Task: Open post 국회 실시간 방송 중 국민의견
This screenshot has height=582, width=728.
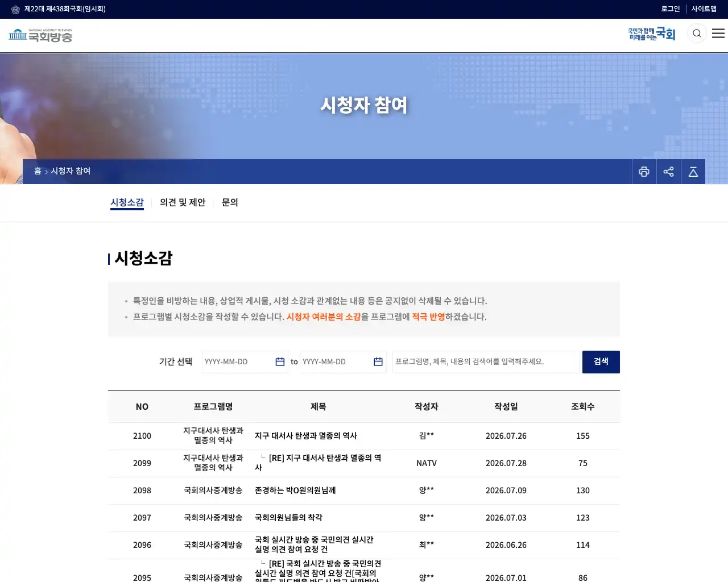Action: (314, 544)
